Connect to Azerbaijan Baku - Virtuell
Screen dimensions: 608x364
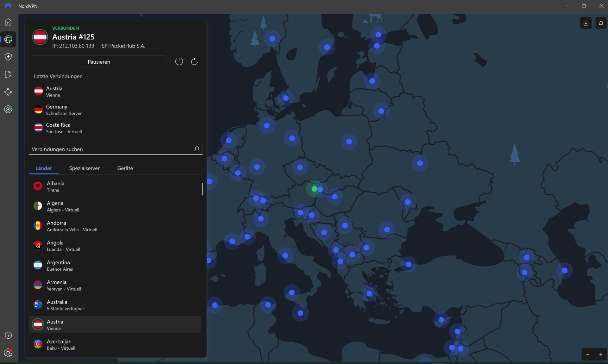click(115, 344)
